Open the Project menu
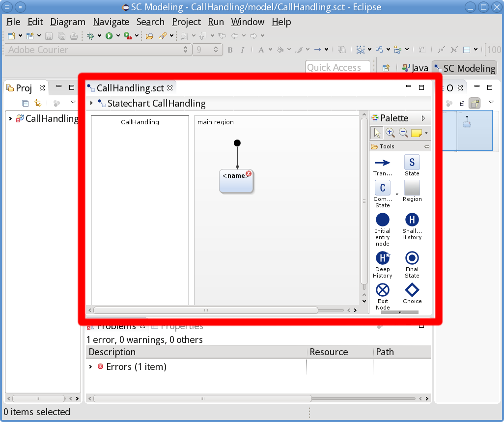The width and height of the screenshot is (504, 422). (x=186, y=22)
